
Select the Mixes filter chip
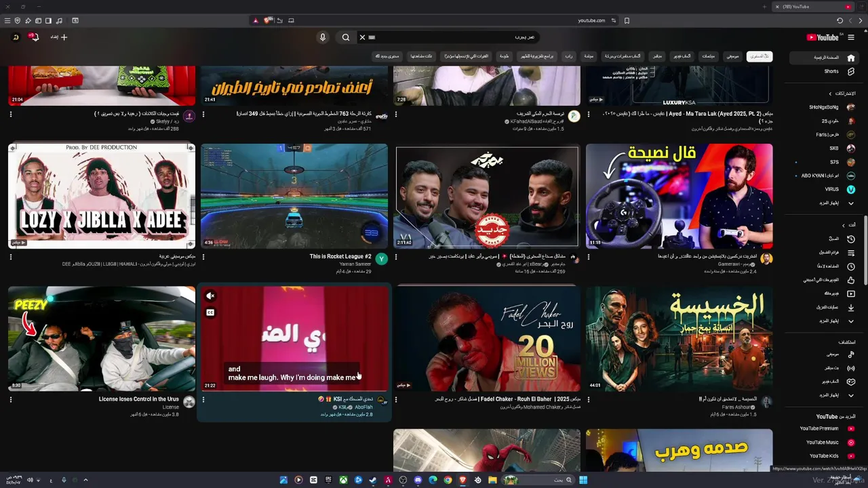pos(708,56)
